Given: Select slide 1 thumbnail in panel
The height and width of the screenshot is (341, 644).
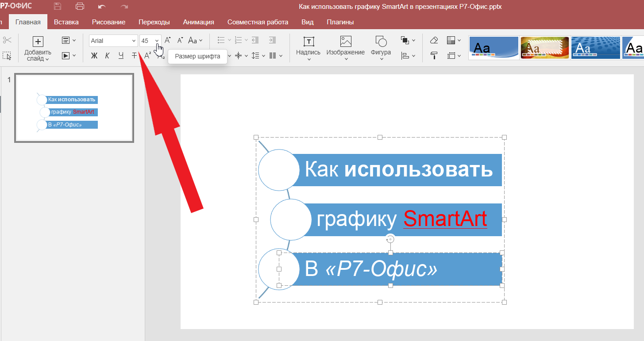Looking at the screenshot, I should [x=74, y=108].
